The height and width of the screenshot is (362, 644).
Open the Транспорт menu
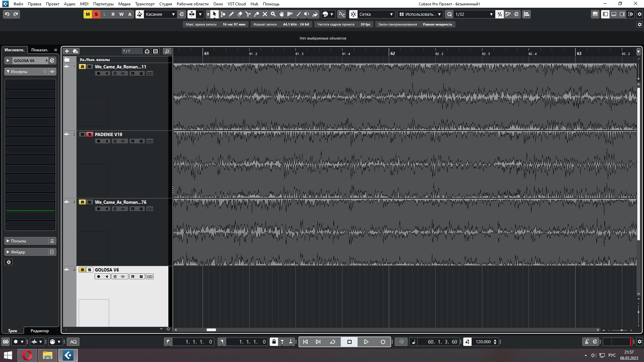coord(145,4)
